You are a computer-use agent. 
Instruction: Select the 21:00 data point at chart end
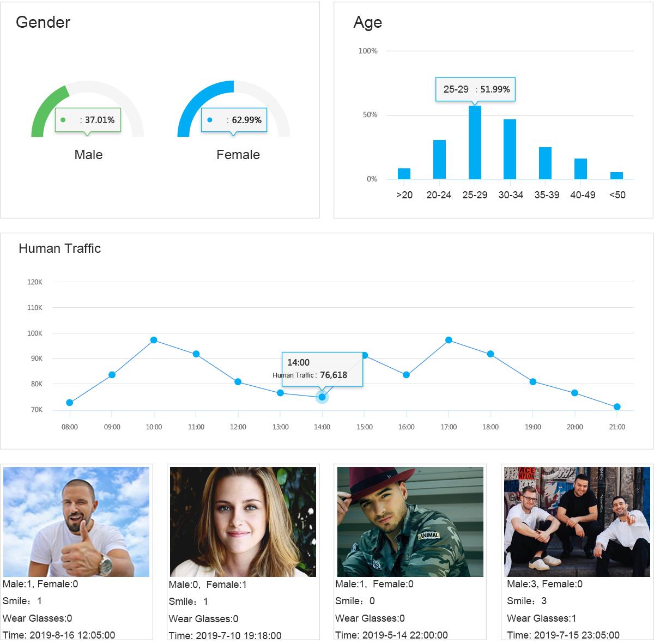(617, 407)
